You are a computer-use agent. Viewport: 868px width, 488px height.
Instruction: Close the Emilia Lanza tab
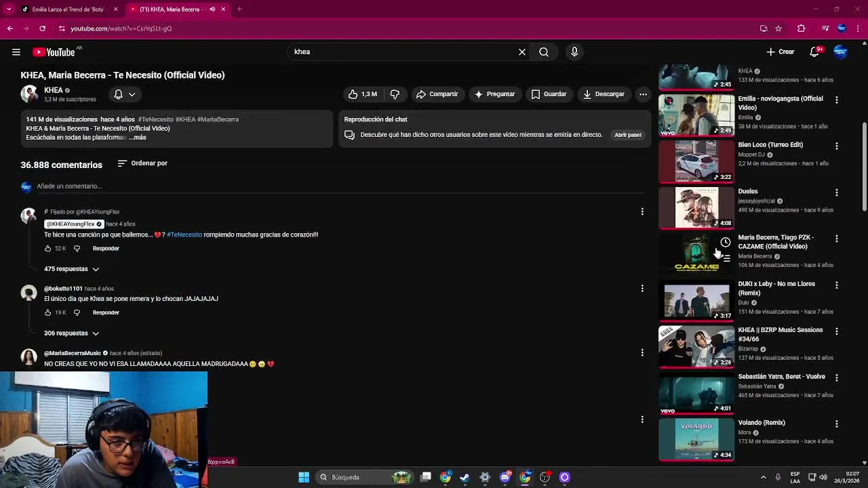point(115,9)
